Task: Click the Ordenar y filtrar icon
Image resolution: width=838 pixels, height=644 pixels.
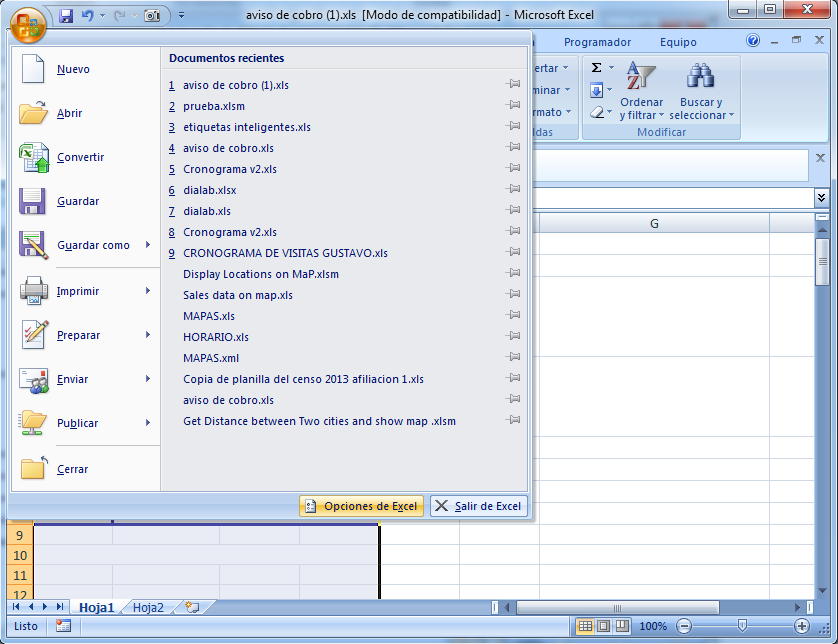Action: (641, 78)
